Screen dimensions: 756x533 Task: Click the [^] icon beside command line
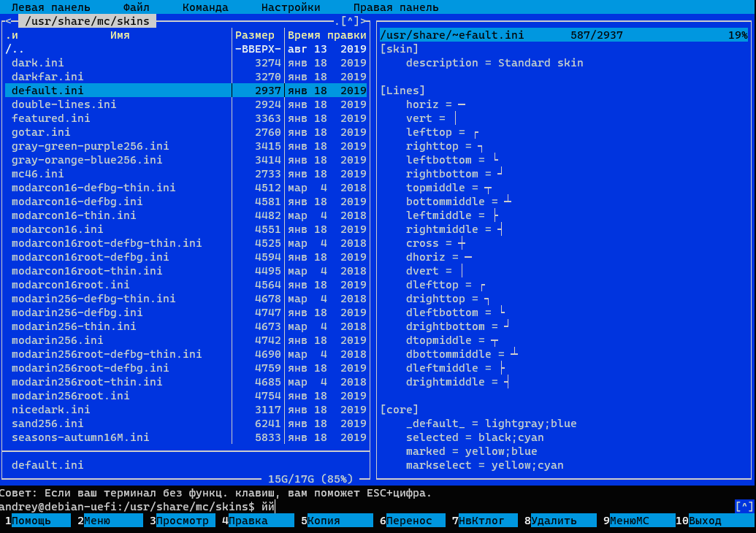click(x=744, y=506)
